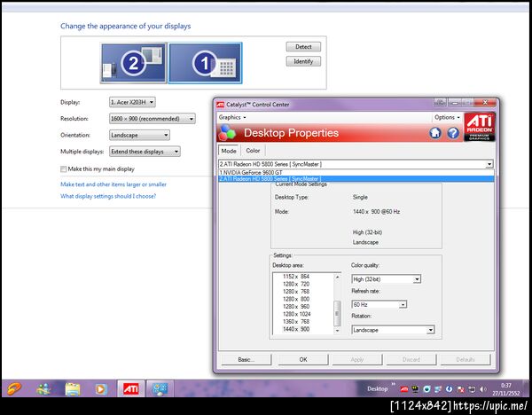Open the Orientation dropdown set to Landscape
Viewport: 532px width, 415px height.
tap(139, 135)
